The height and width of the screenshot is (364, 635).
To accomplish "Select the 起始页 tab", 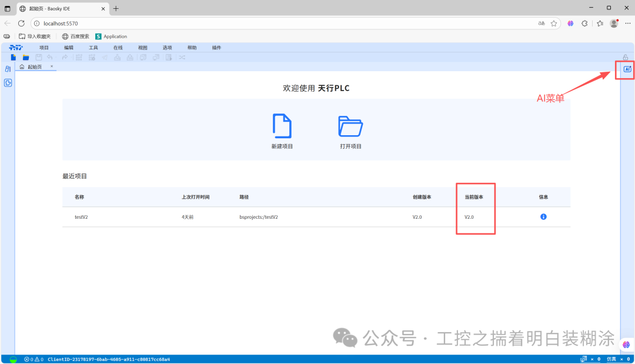I will pos(35,67).
